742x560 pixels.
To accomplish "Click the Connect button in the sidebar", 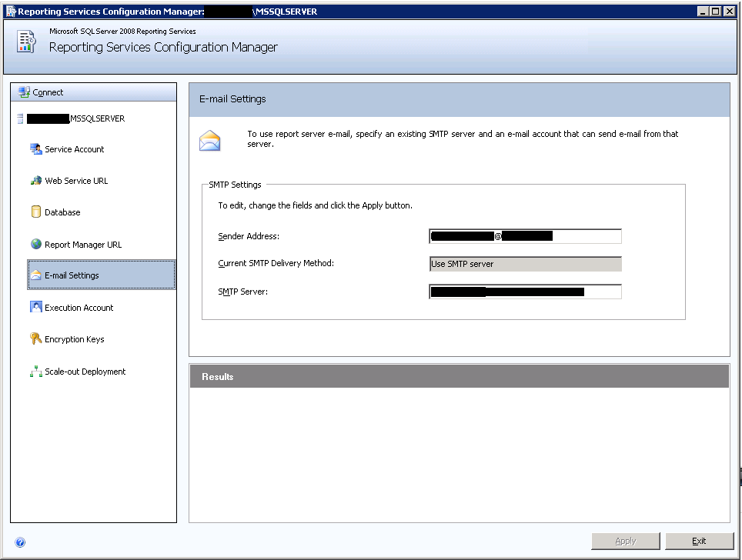I will pos(93,92).
